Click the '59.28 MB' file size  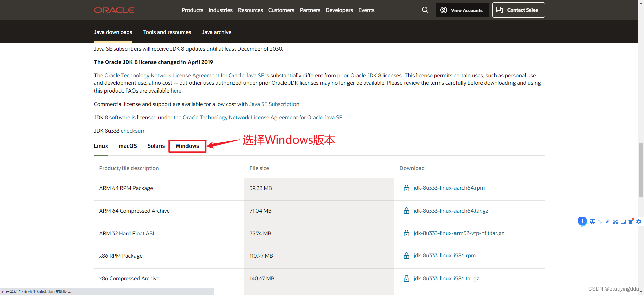tap(261, 188)
